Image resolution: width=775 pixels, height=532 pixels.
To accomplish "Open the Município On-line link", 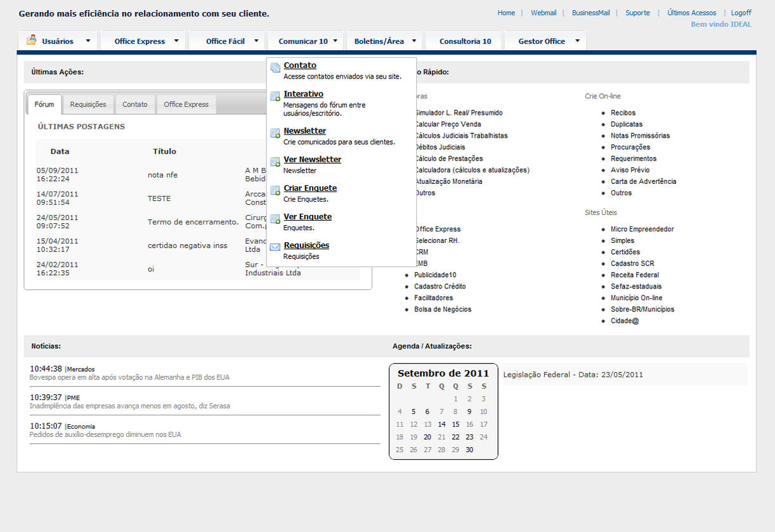I will coord(637,297).
